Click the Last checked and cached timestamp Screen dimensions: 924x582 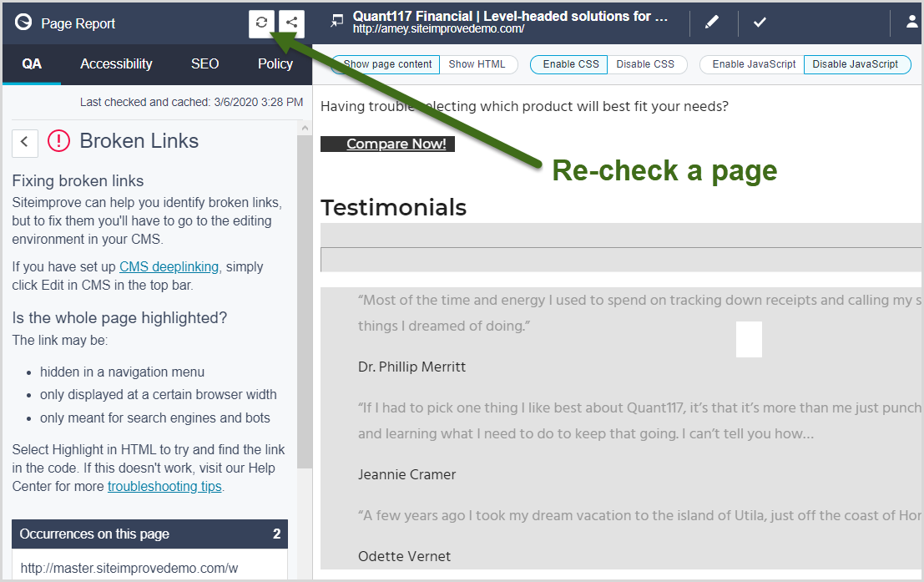(x=191, y=102)
